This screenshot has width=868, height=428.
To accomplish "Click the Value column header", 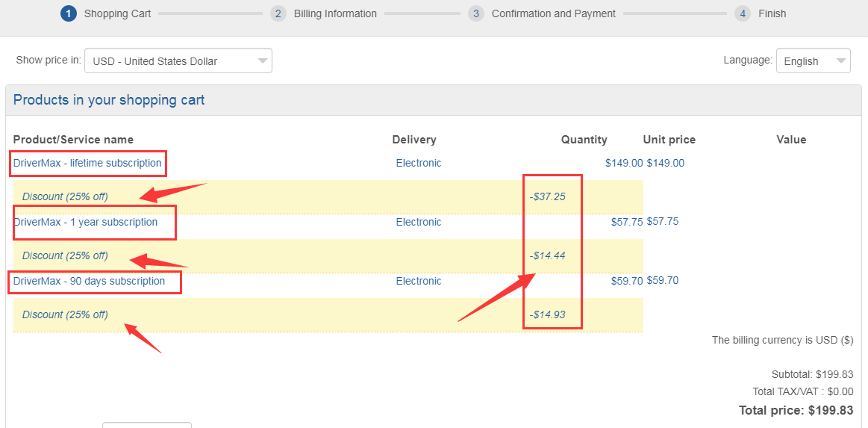I will point(791,140).
